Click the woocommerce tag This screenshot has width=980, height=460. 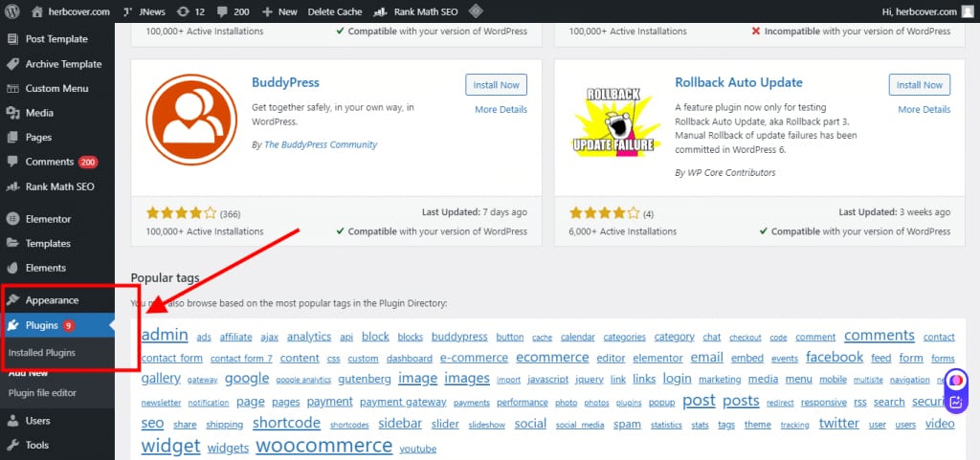pos(324,446)
